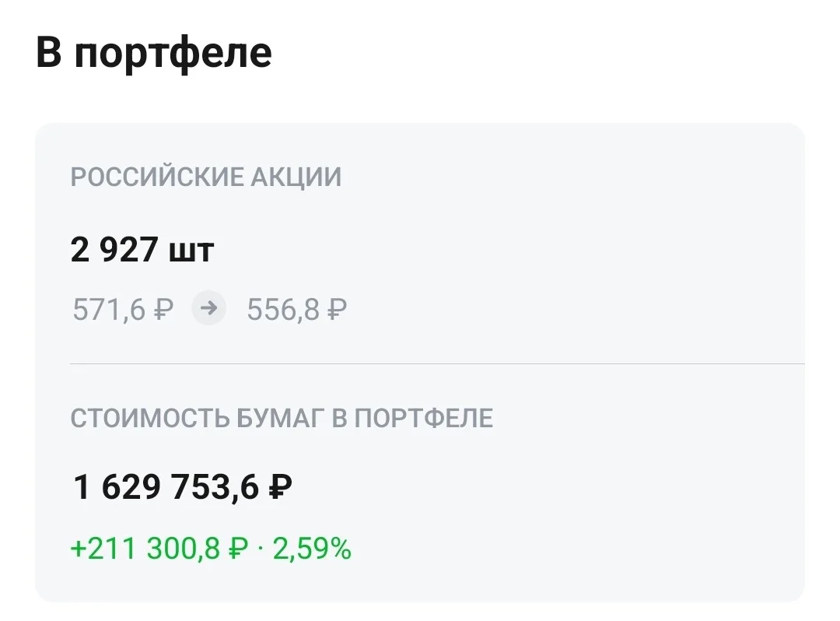The width and height of the screenshot is (840, 621).
Task: Click the green 2,59% percentage
Action: (313, 549)
